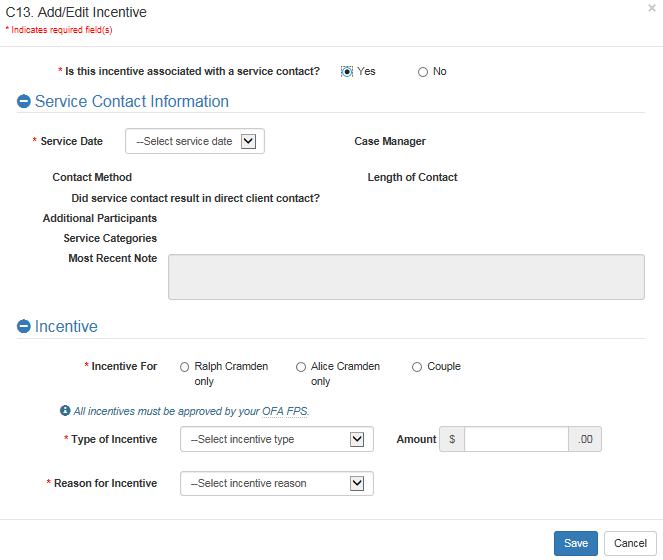Select Yes for service contact association
Viewport: 663px width, 560px height.
347,72
